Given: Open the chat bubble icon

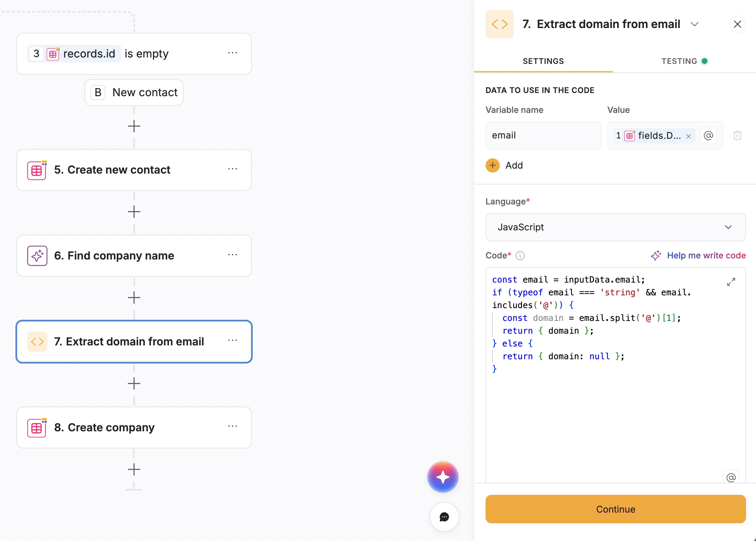Looking at the screenshot, I should coord(444,517).
